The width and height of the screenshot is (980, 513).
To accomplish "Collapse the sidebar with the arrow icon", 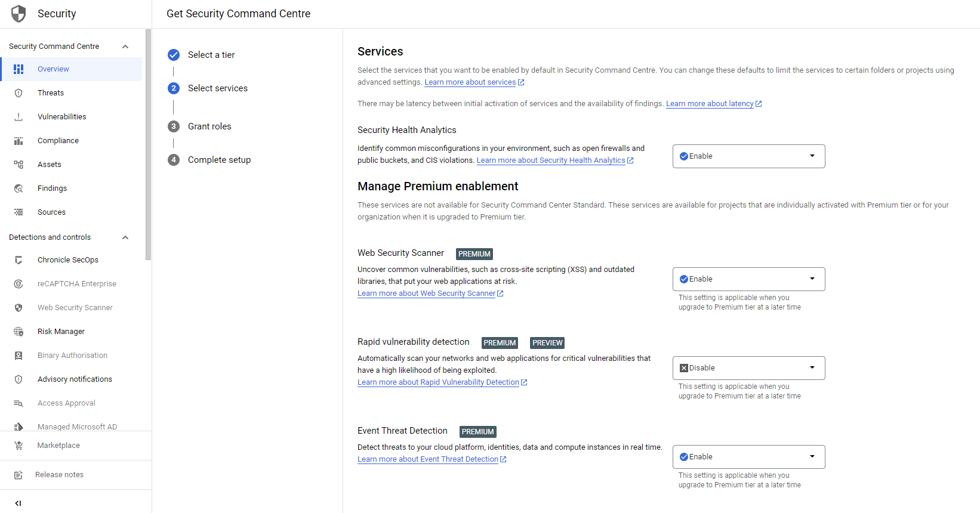I will tap(18, 503).
